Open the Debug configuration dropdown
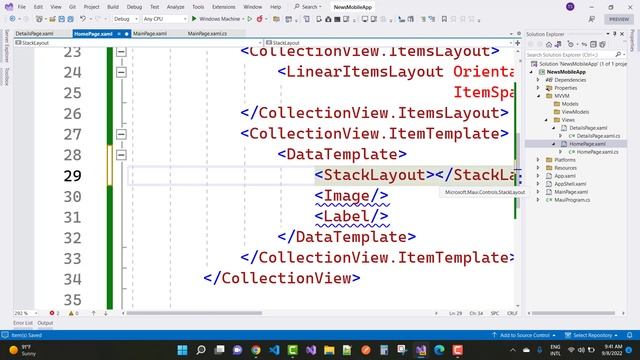Image resolution: width=640 pixels, height=360 pixels. 125,19
